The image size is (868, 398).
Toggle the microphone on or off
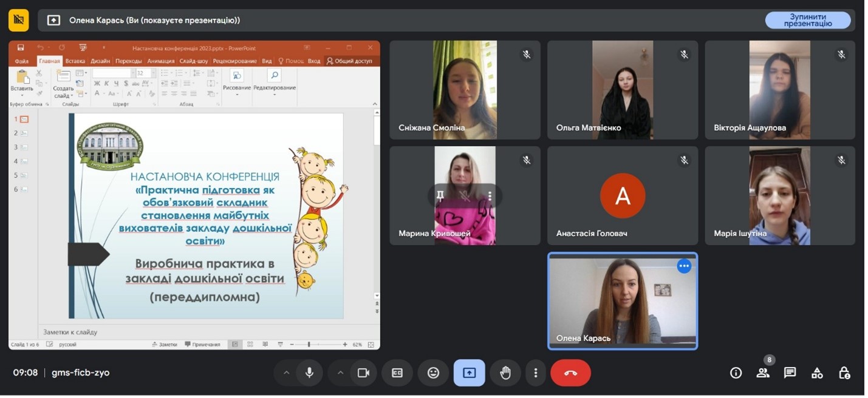coord(309,373)
